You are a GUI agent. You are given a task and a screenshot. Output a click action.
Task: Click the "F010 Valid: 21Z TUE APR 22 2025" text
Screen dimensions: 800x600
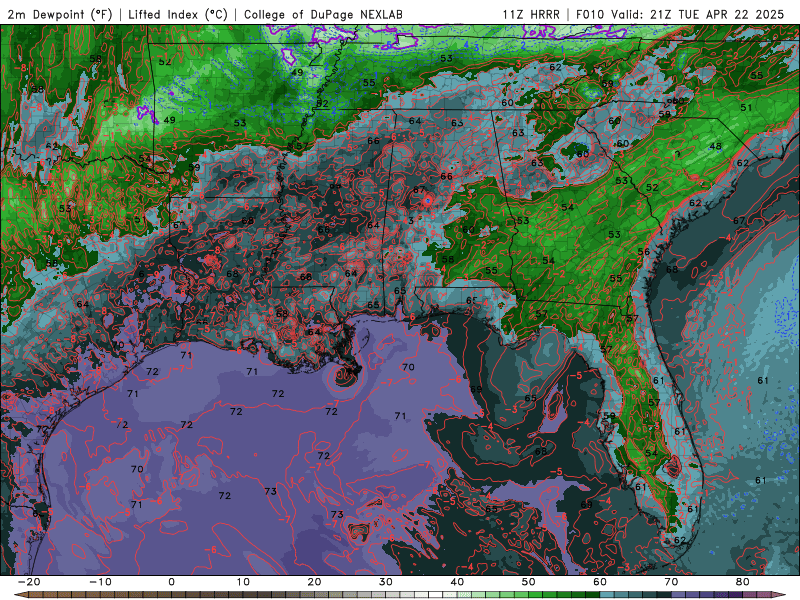tap(680, 14)
